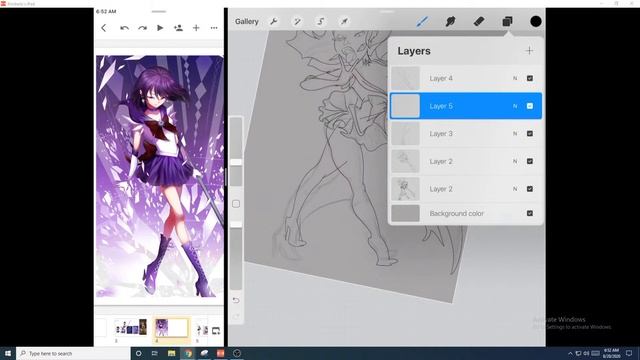
Task: Select slide 3 thumbnail in the filmstrip
Action: pos(131,327)
